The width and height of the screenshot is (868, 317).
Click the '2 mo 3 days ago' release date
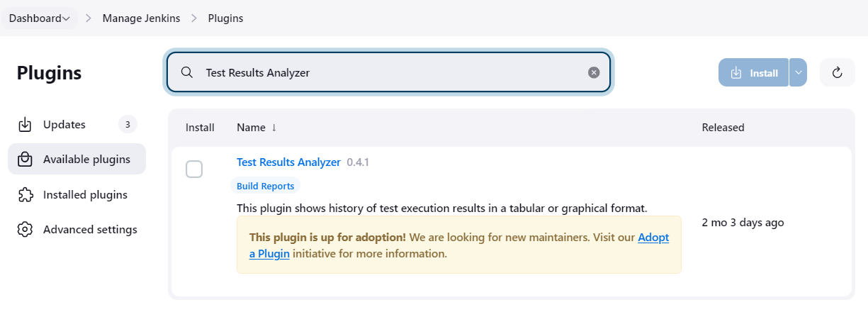(743, 223)
